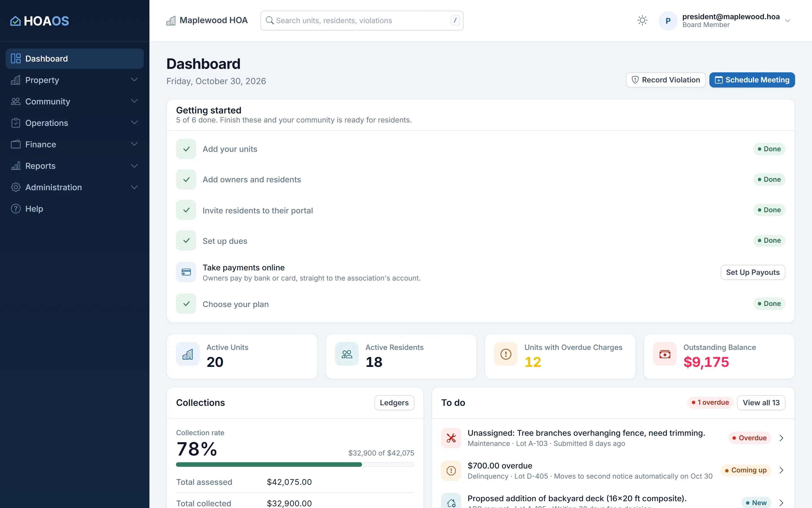Click the Maplewood HOA building icon
Screen dimensions: 812x508
(171, 21)
